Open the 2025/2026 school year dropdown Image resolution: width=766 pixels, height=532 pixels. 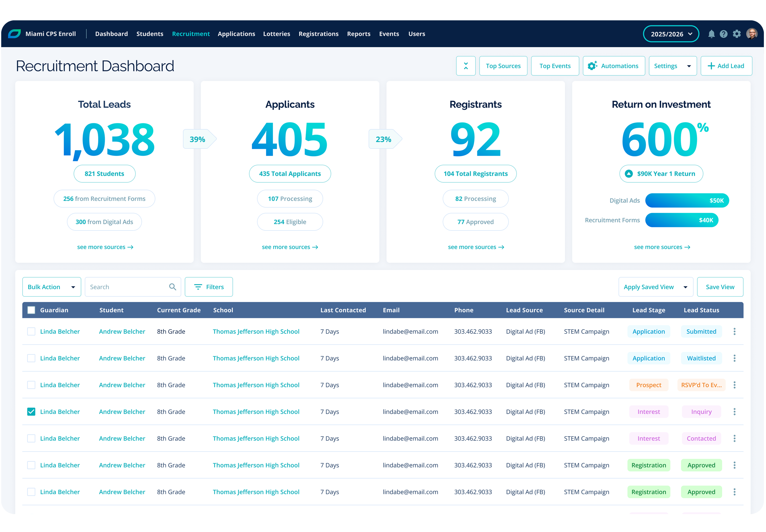tap(671, 34)
